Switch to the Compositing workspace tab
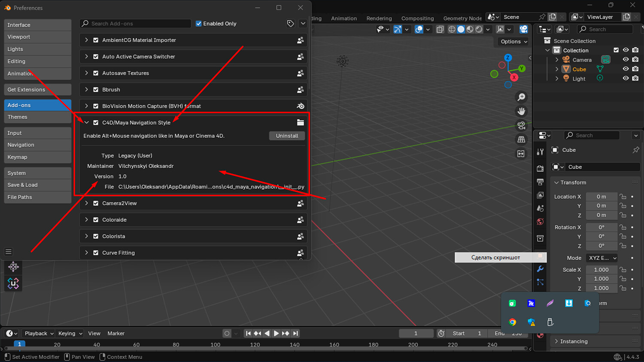Viewport: 644px width, 362px height. click(417, 18)
